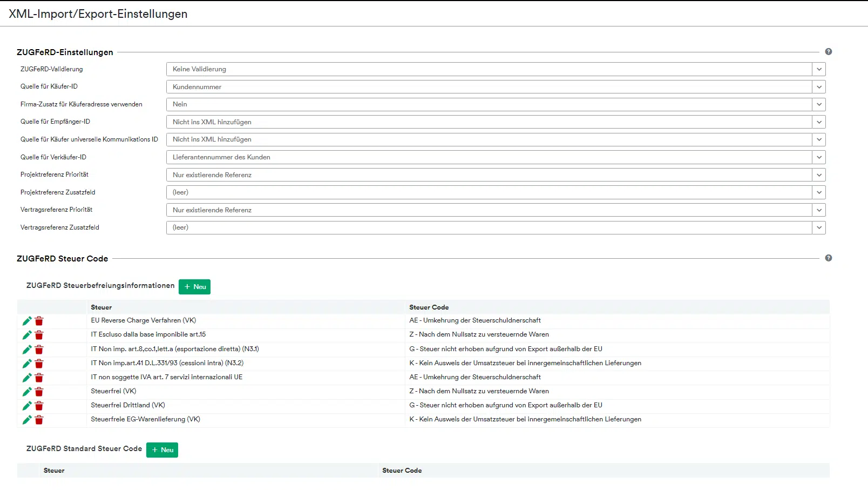The width and height of the screenshot is (868, 490).
Task: Select 'IT Non imp. art.8,co.1,lett.a' cell
Action: [x=246, y=349]
